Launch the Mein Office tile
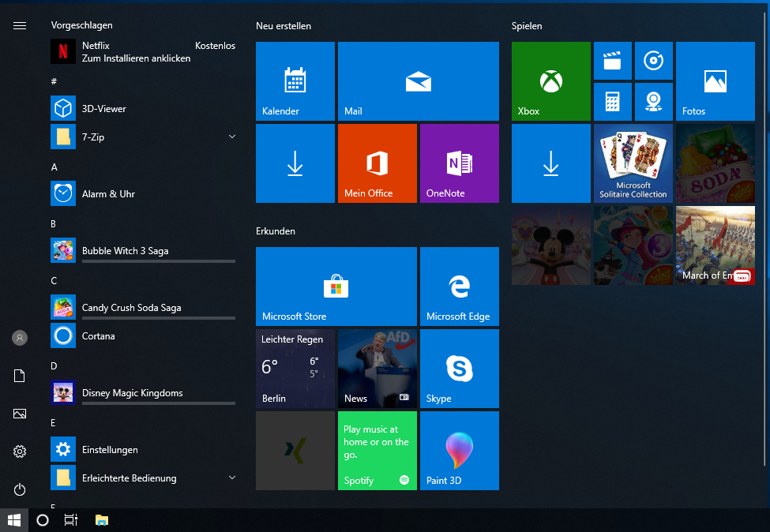Screen dimensions: 770x532 pyautogui.click(x=377, y=163)
